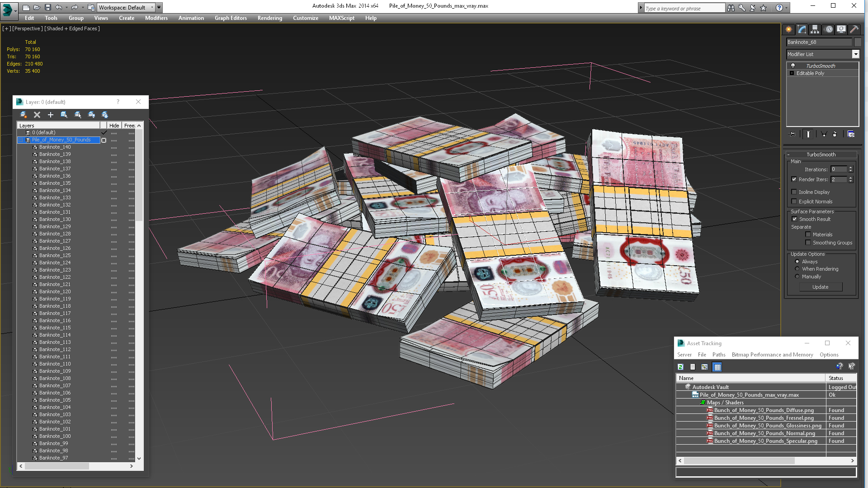Open the Graph Editors menu
The width and height of the screenshot is (868, 488).
click(231, 18)
